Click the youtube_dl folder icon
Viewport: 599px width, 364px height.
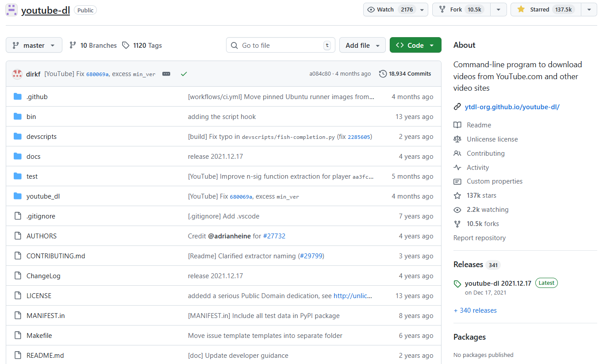[18, 196]
